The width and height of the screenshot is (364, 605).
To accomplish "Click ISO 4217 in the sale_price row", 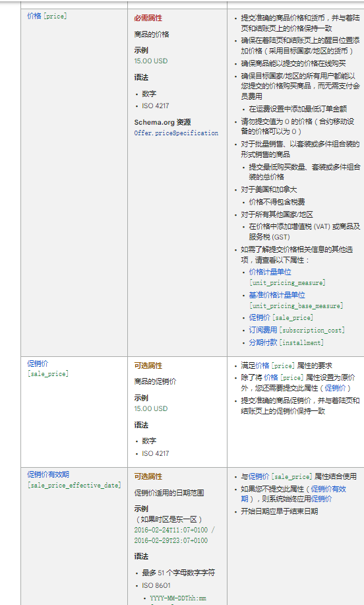I will tap(156, 453).
